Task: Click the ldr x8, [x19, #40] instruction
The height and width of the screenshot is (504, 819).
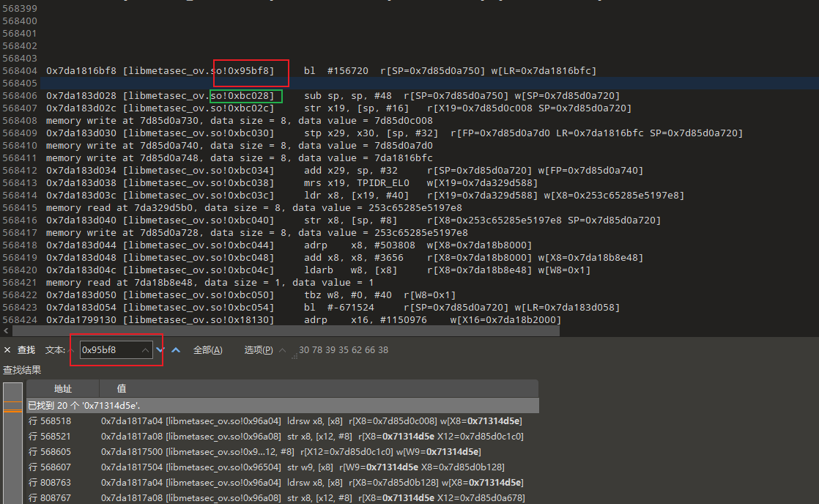Action: (356, 196)
